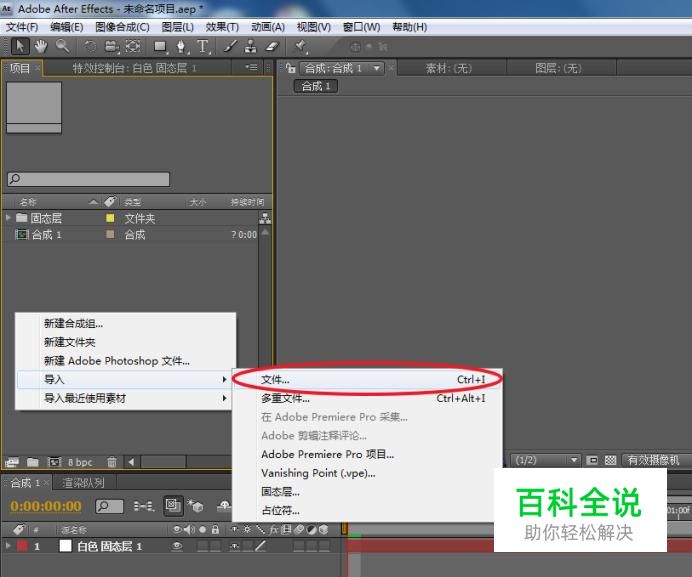Screen dimensions: 692x577
Task: Create a new folder via Project panel icon
Action: pos(33,462)
